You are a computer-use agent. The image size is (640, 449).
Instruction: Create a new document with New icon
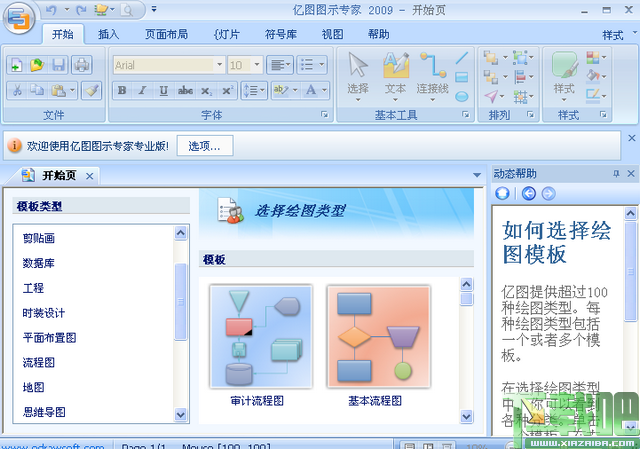coord(16,65)
